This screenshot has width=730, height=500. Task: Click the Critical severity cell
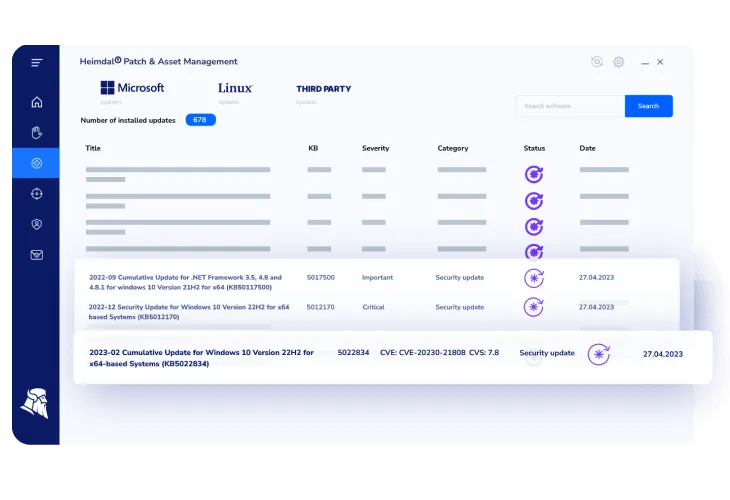click(x=373, y=307)
